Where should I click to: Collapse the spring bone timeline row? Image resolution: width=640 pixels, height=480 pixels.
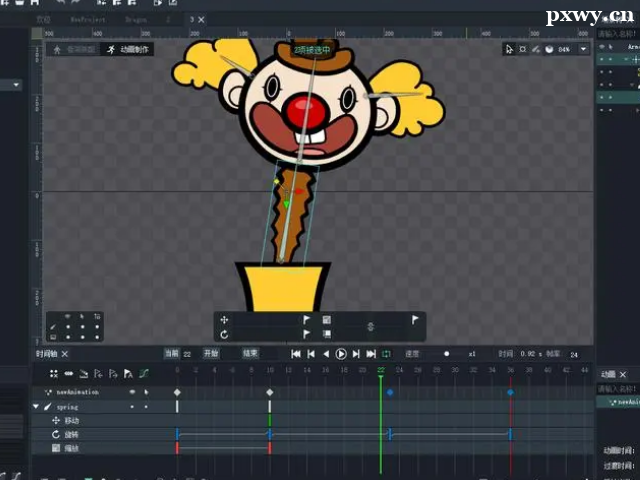point(37,407)
